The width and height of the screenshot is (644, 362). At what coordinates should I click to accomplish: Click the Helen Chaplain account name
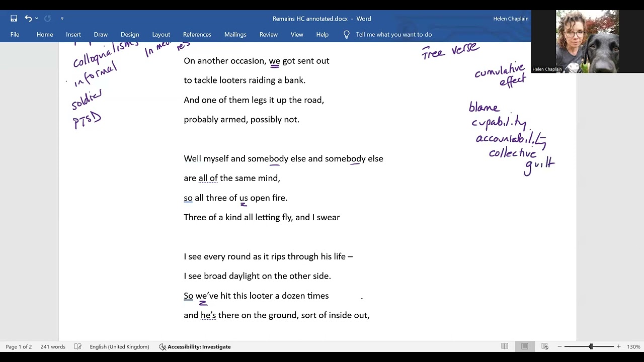coord(511,19)
